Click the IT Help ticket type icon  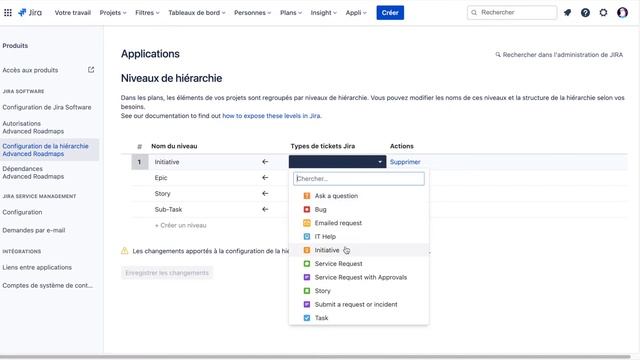[307, 236]
